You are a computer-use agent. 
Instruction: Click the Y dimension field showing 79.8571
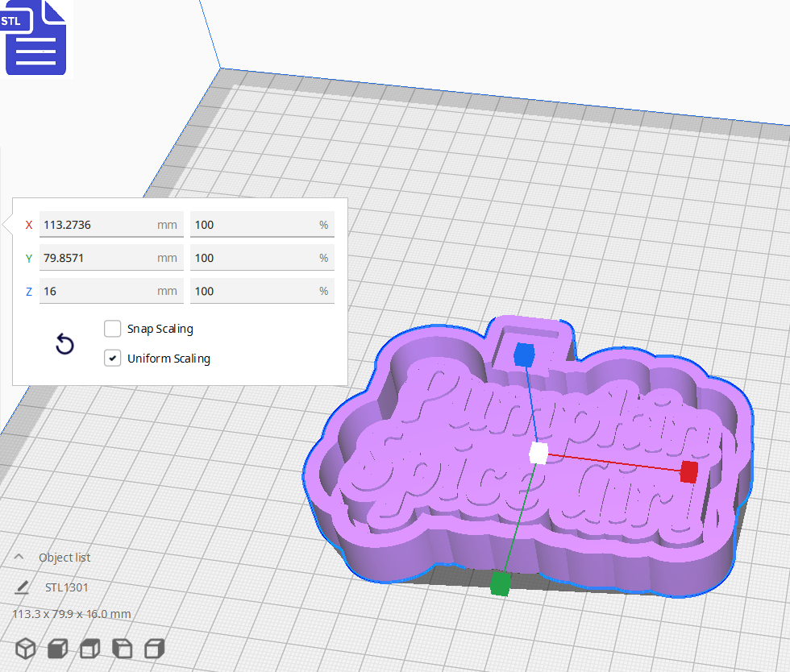coord(111,257)
